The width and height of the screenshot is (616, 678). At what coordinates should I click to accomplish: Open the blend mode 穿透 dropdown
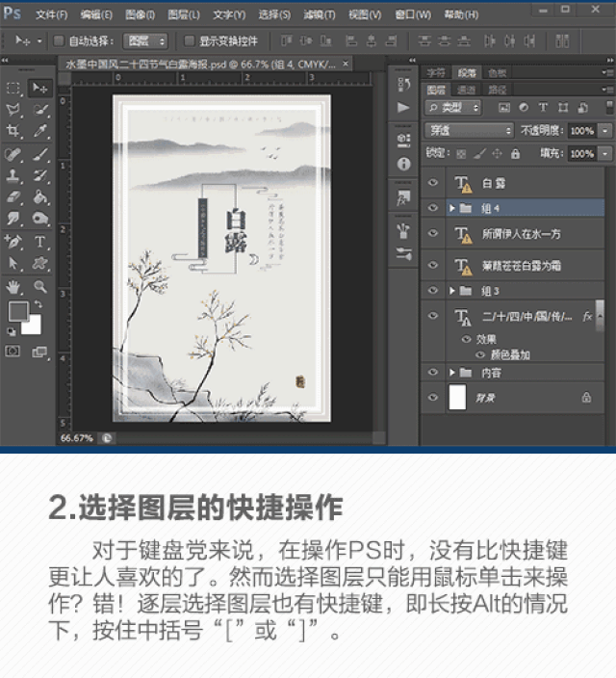pos(469,130)
